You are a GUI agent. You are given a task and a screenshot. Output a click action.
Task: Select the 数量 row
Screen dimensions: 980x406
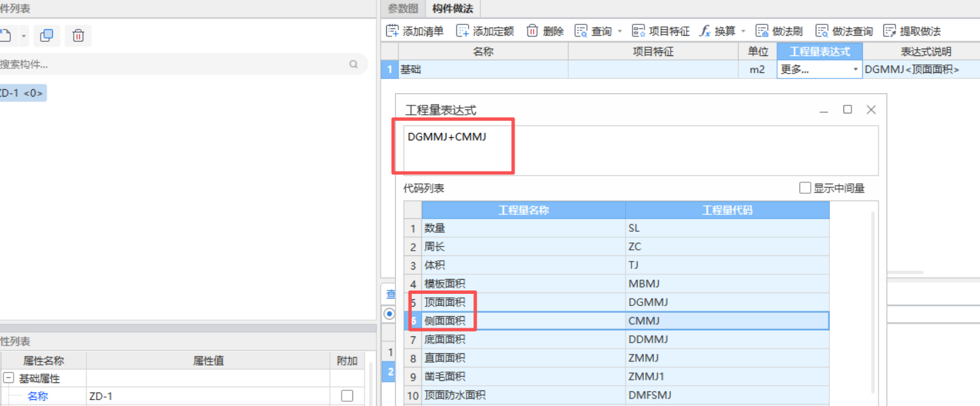(x=617, y=228)
